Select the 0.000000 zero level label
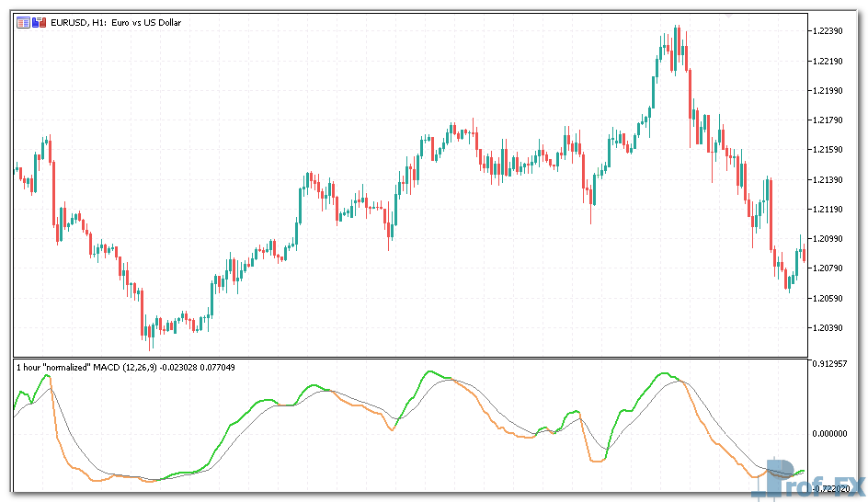 (833, 433)
